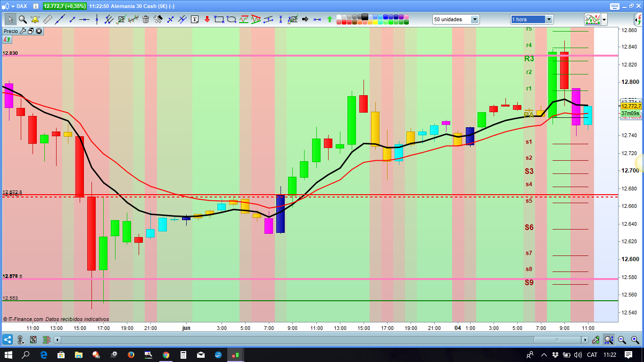Open Firefox from the taskbar
Screen dimensions: 644x362
coord(131,354)
